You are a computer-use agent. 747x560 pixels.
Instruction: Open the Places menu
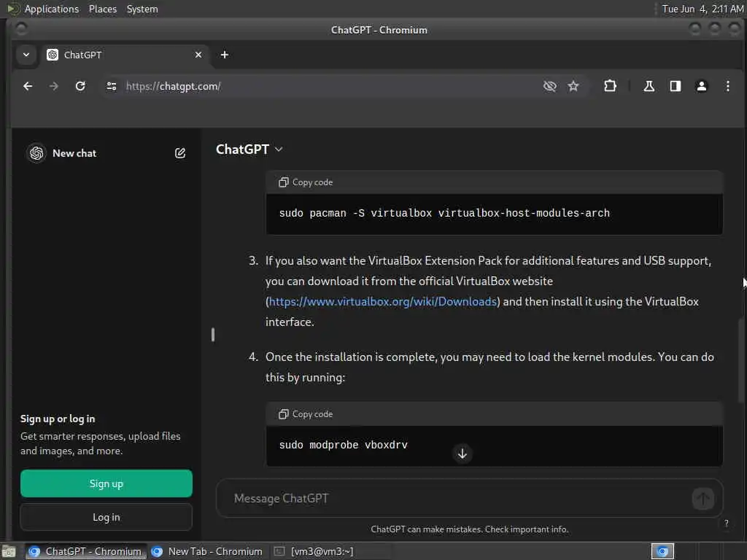point(102,9)
